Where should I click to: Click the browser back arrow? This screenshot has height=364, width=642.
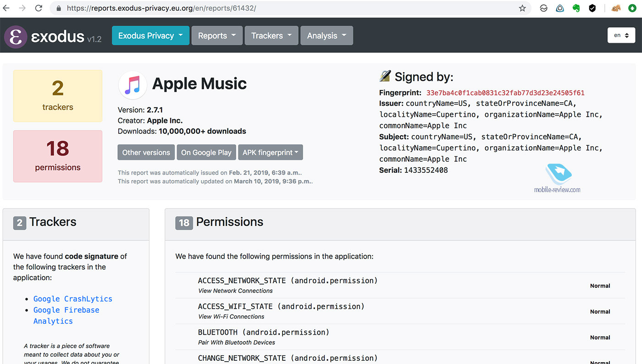[x=6, y=8]
